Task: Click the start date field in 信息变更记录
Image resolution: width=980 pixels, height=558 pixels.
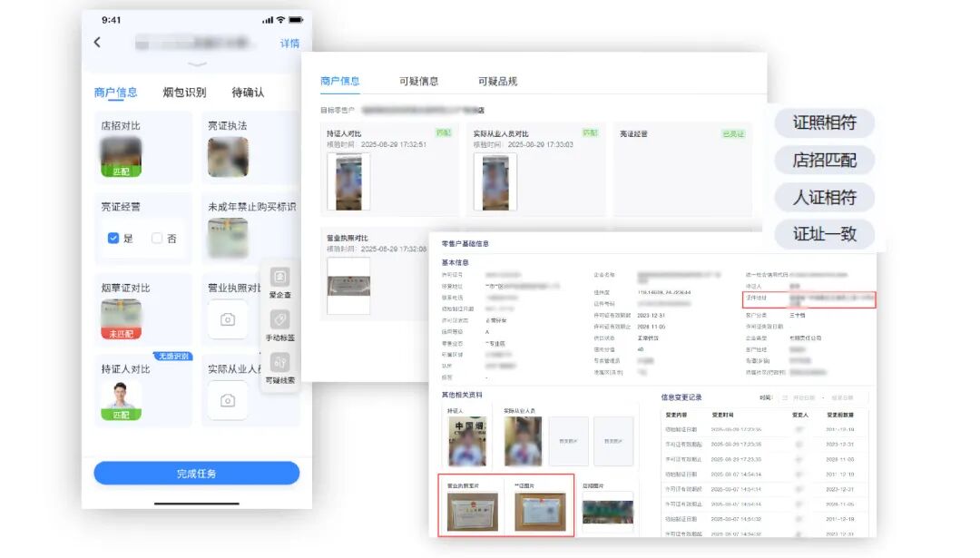Action: (804, 398)
